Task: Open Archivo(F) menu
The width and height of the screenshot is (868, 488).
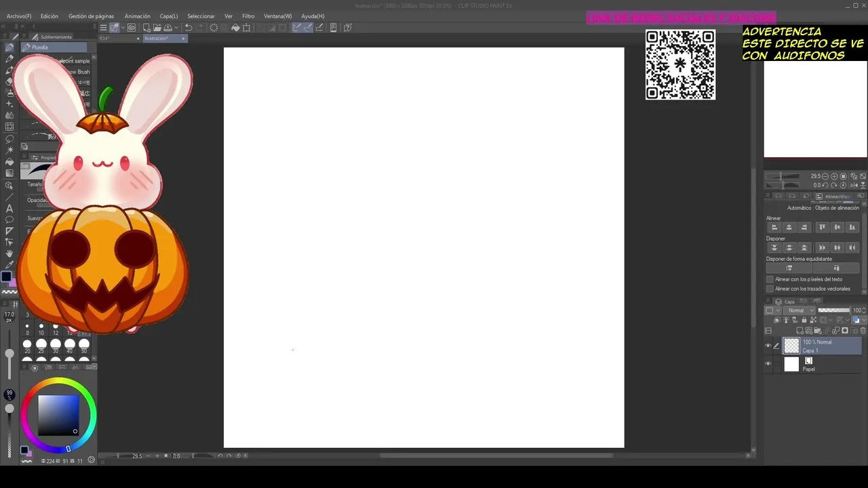Action: tap(19, 16)
